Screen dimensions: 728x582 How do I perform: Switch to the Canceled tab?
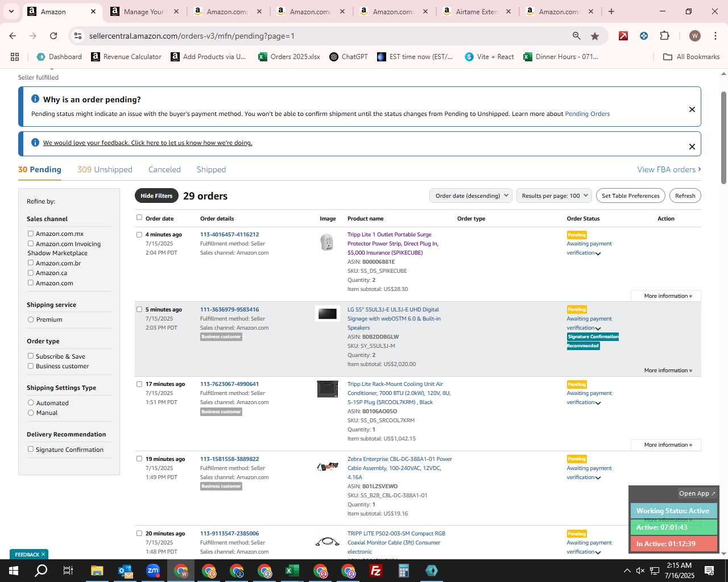pos(164,169)
